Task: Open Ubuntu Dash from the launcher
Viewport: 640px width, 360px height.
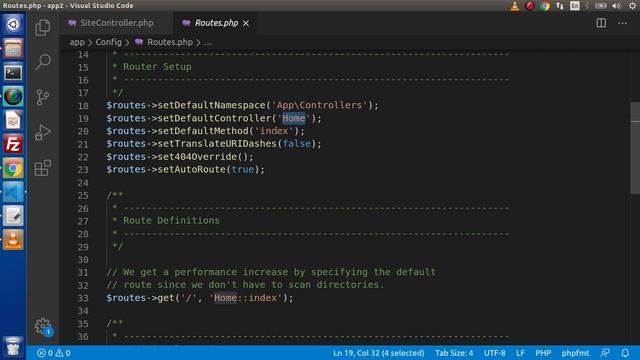Action: [x=13, y=24]
